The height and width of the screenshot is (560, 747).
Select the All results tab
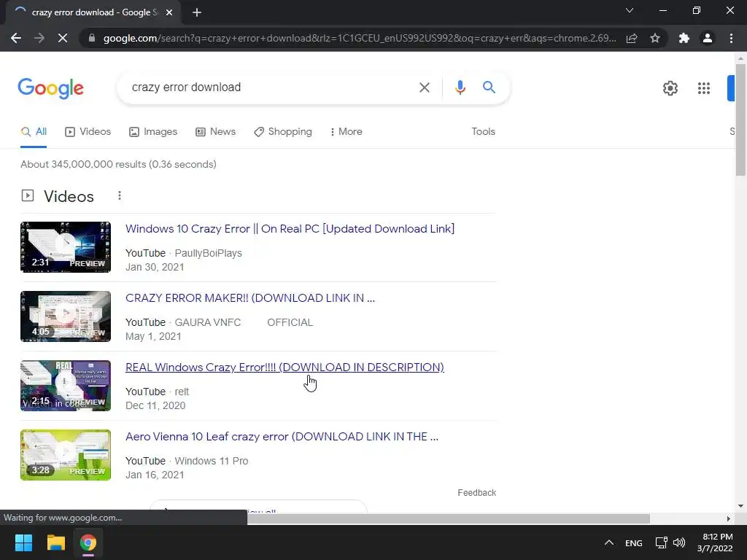[x=34, y=132]
